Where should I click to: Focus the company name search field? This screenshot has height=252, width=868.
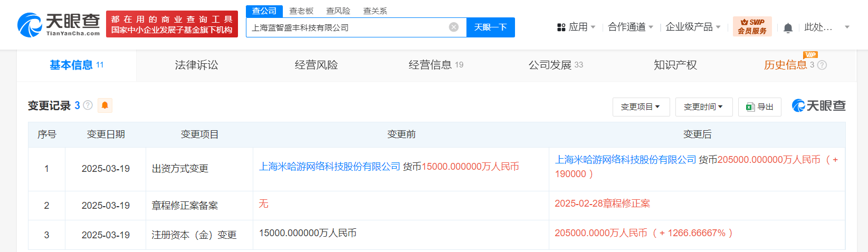(348, 27)
